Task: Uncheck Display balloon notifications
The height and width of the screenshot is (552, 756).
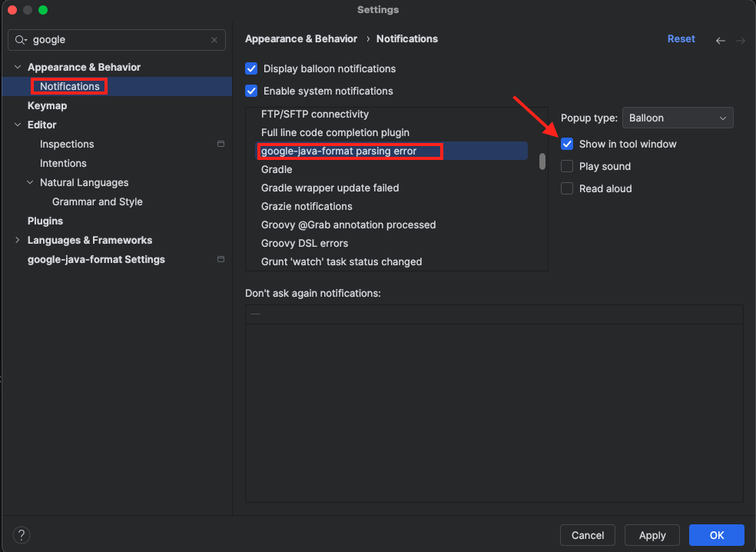Action: [x=251, y=68]
